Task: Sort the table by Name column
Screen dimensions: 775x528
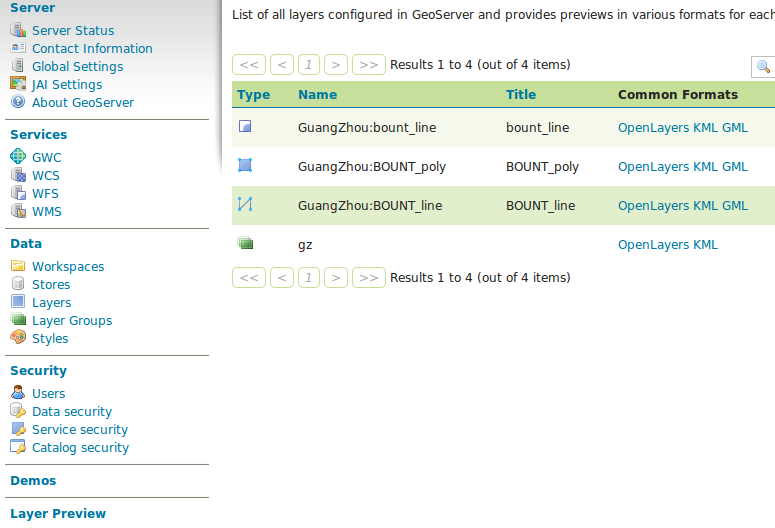Action: pos(317,94)
